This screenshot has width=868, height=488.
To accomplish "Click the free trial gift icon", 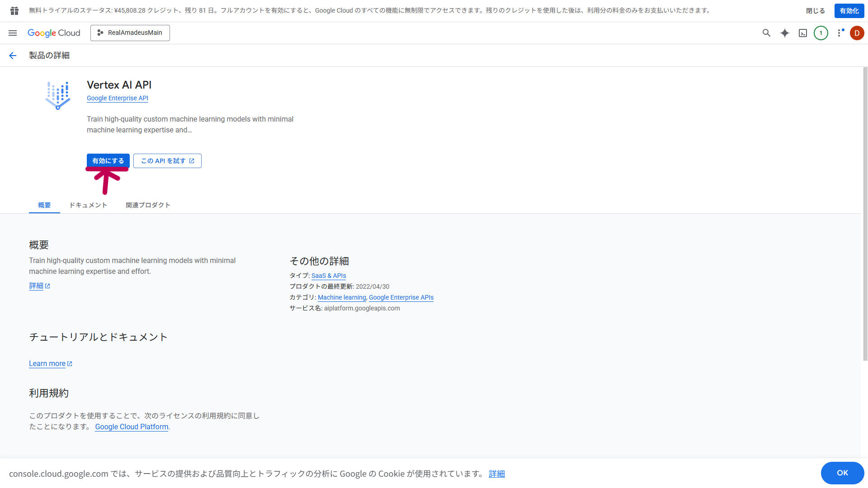I will tap(14, 10).
